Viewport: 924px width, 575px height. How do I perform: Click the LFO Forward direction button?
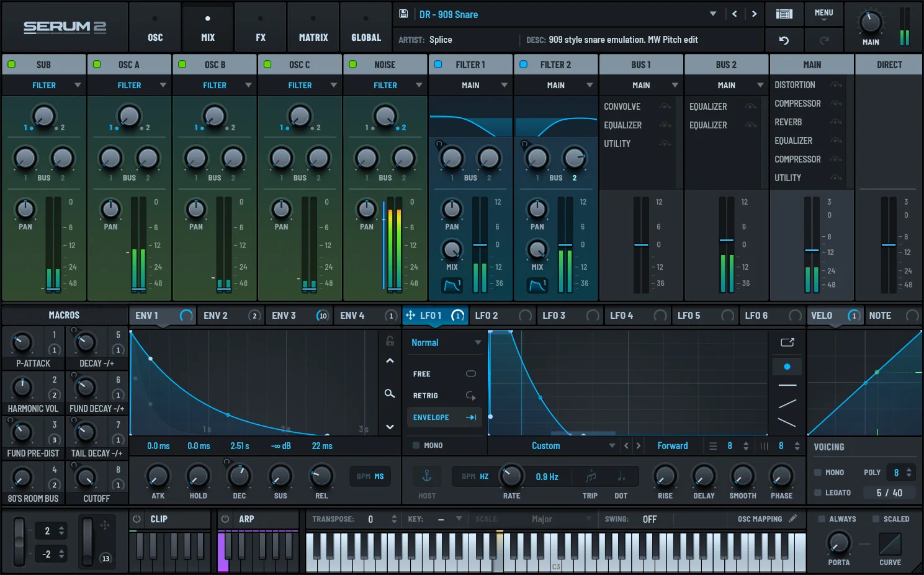673,446
